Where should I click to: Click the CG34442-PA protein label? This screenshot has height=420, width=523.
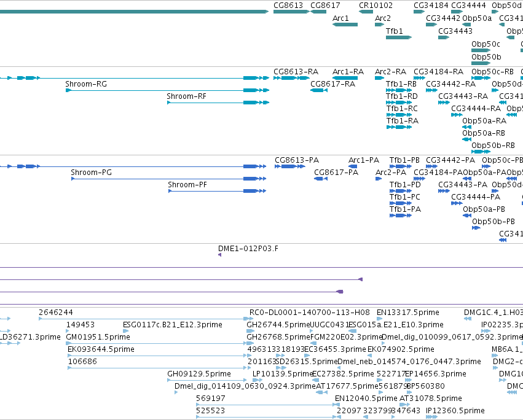point(450,160)
